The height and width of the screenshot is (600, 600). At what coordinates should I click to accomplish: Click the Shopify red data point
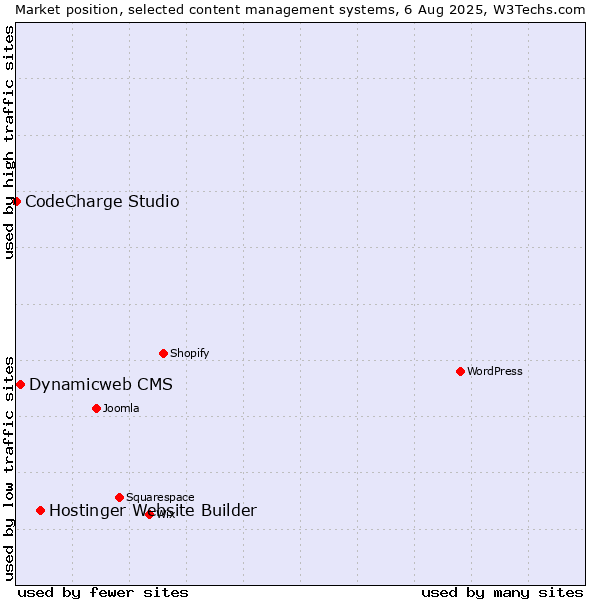point(163,353)
